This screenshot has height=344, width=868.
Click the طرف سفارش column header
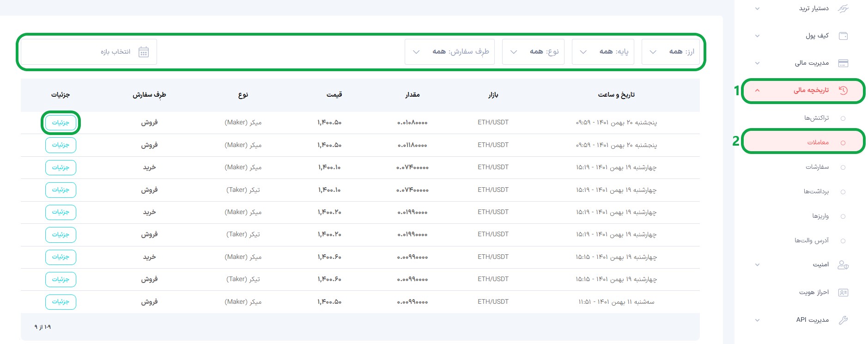click(x=149, y=95)
